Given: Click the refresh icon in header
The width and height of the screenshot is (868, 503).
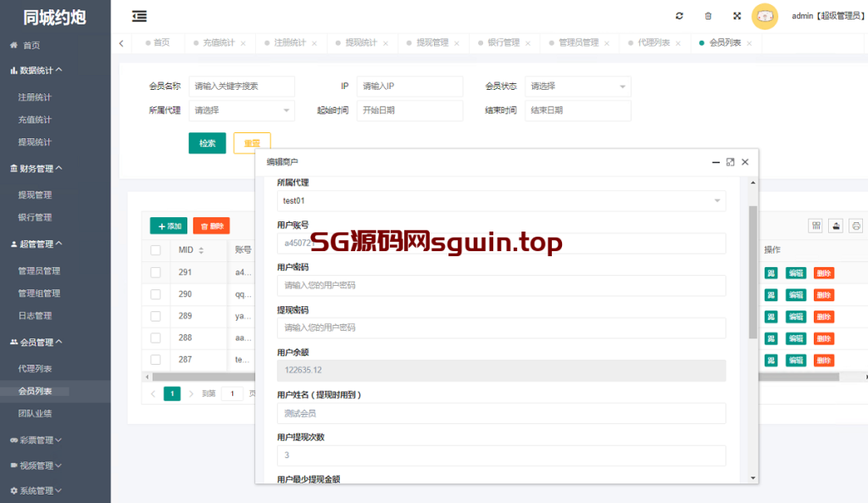Looking at the screenshot, I should (x=679, y=16).
